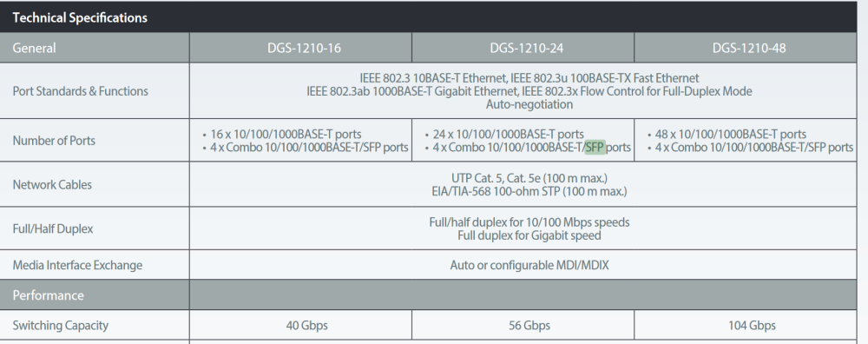Click the General section header
Image resolution: width=868 pixels, height=344 pixels.
pyautogui.click(x=34, y=48)
